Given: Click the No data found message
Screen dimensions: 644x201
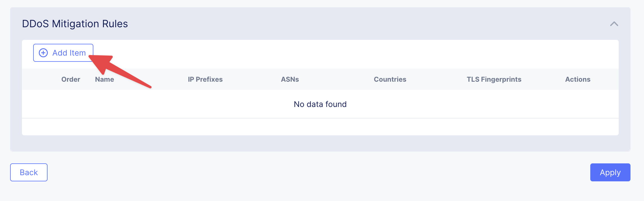Looking at the screenshot, I should click(320, 104).
